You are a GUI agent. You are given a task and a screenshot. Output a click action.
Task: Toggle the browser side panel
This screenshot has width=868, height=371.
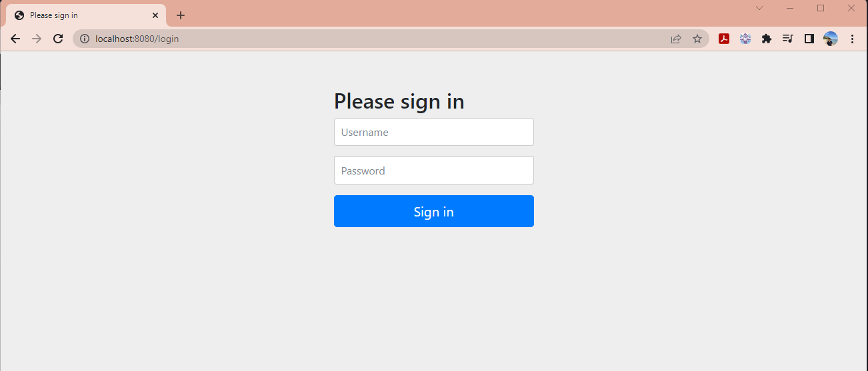[x=809, y=39]
